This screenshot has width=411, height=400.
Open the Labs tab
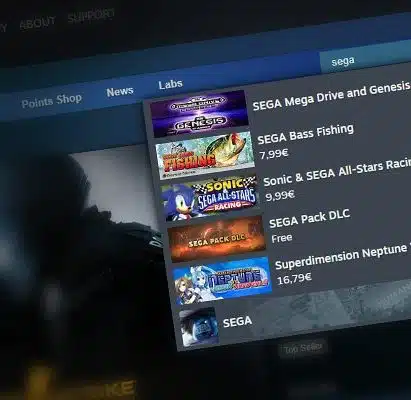click(170, 84)
